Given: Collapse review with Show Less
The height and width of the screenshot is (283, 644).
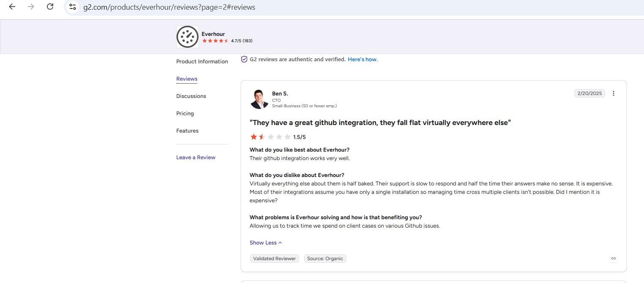Looking at the screenshot, I should (266, 243).
